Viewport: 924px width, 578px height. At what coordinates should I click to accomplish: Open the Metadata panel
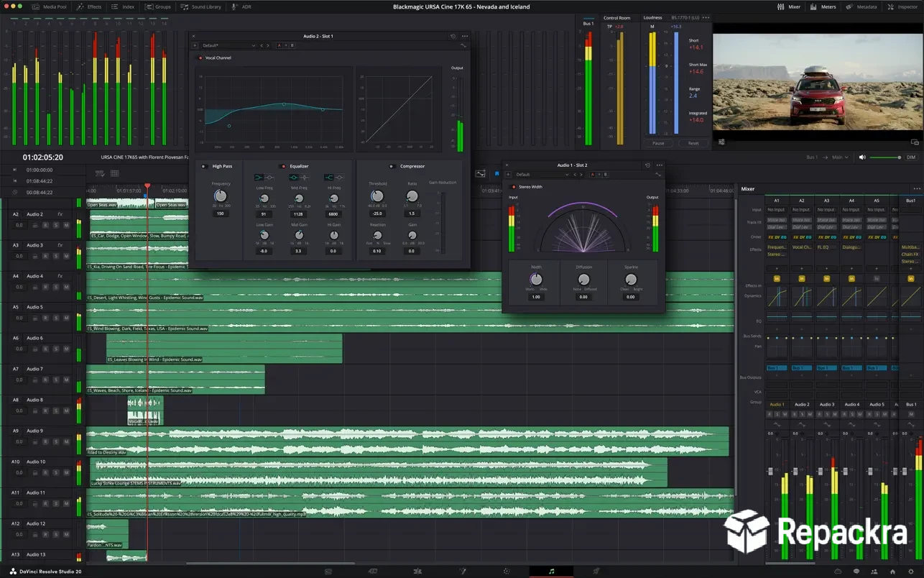point(861,6)
